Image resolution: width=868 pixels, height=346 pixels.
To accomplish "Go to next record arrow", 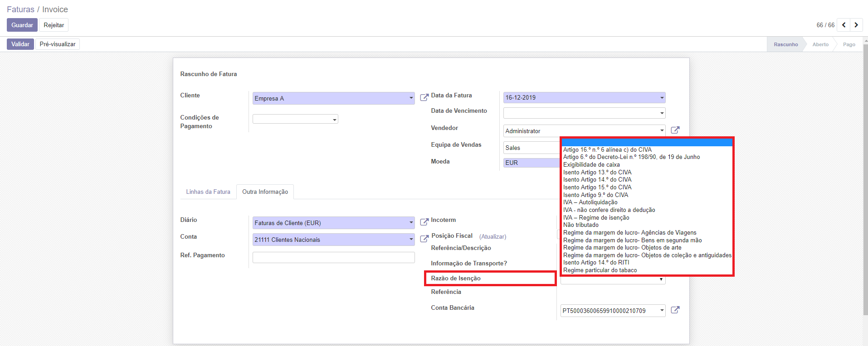I will coord(856,25).
